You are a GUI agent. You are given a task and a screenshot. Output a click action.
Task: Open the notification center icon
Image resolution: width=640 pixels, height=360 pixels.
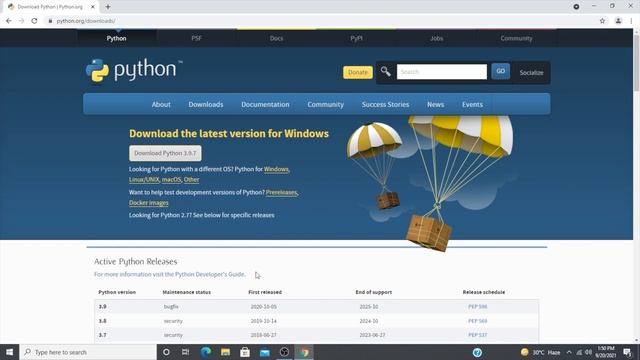627,352
